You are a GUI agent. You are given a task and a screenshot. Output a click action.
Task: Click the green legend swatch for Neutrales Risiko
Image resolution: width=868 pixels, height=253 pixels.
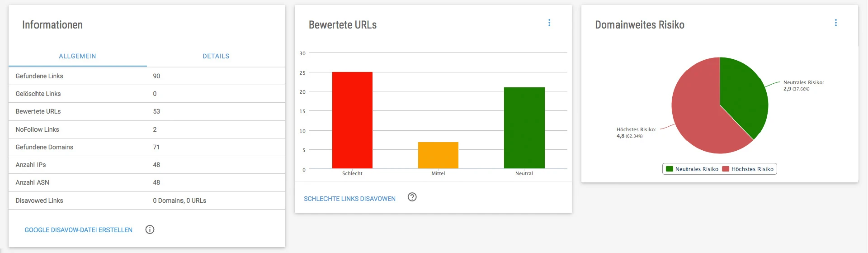pyautogui.click(x=670, y=169)
